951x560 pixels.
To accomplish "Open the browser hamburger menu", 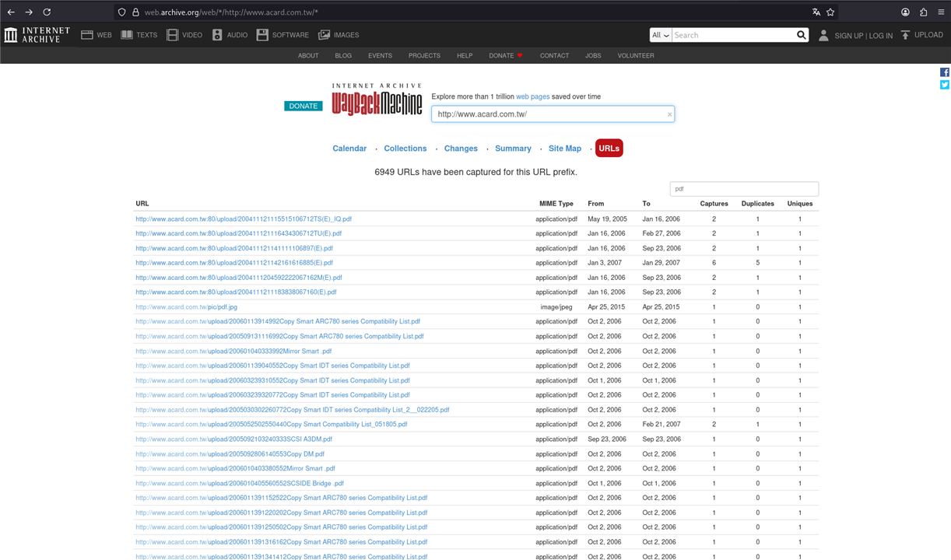I will pyautogui.click(x=941, y=12).
